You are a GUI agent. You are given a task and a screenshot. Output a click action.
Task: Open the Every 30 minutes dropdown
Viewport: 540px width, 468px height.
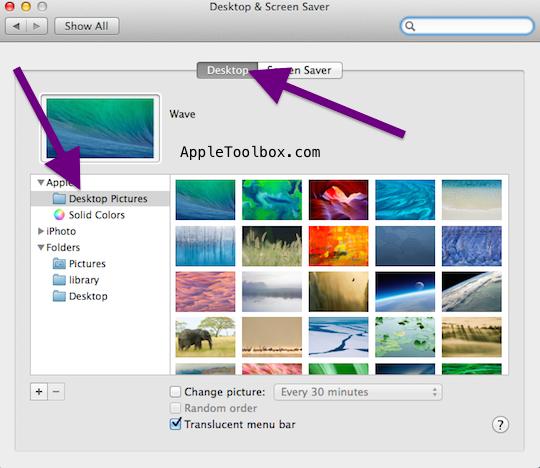click(358, 392)
